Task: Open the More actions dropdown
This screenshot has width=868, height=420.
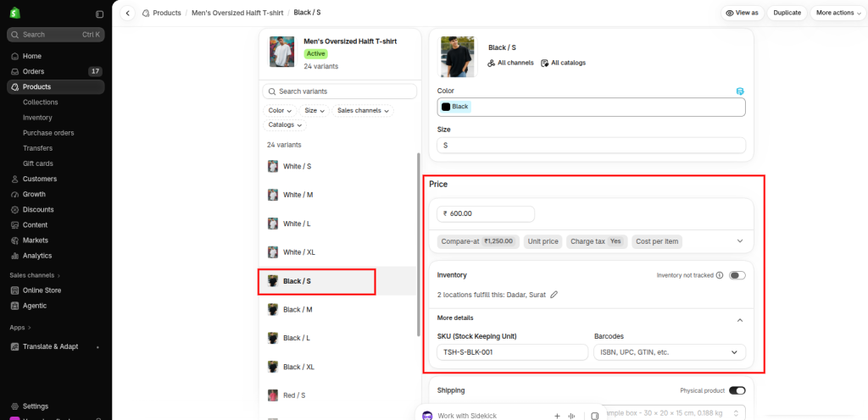Action: pyautogui.click(x=838, y=13)
